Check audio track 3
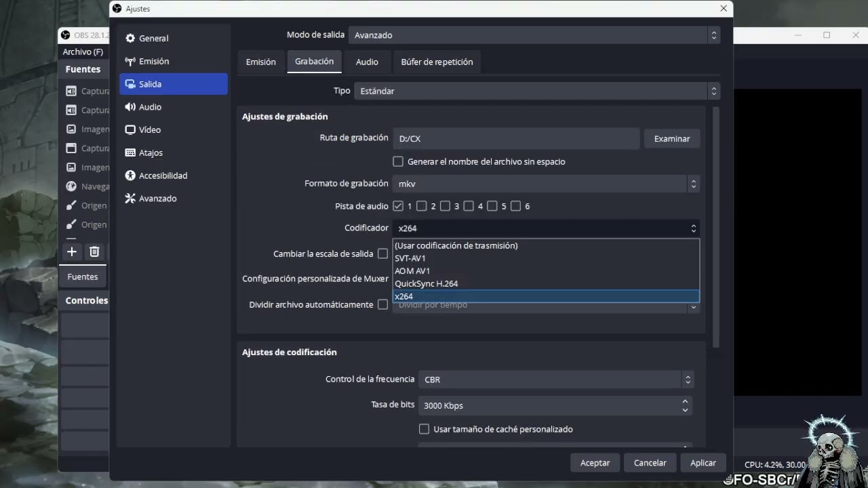Screen dimensions: 868x488 click(x=445, y=206)
